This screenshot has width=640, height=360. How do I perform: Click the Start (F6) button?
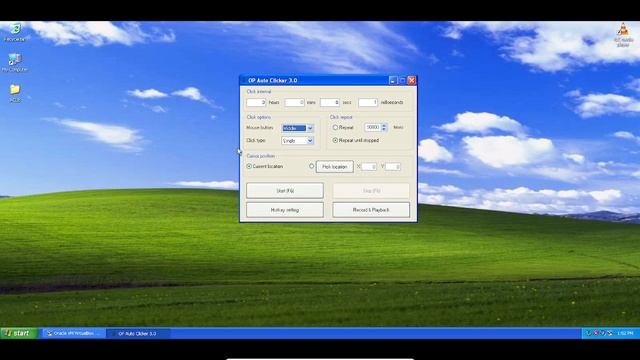tap(285, 191)
